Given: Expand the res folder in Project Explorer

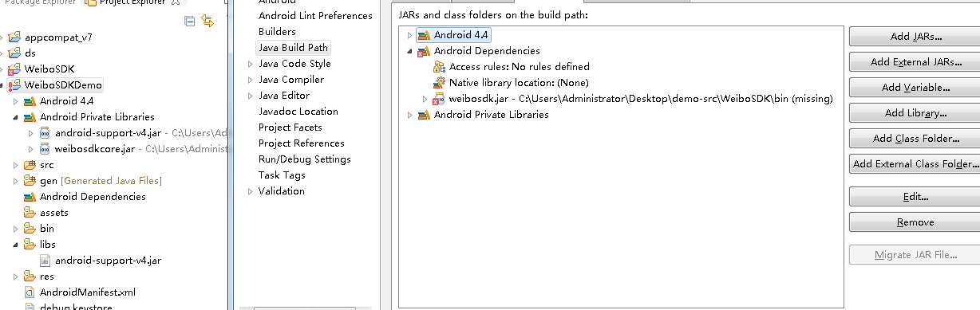Looking at the screenshot, I should 15,277.
